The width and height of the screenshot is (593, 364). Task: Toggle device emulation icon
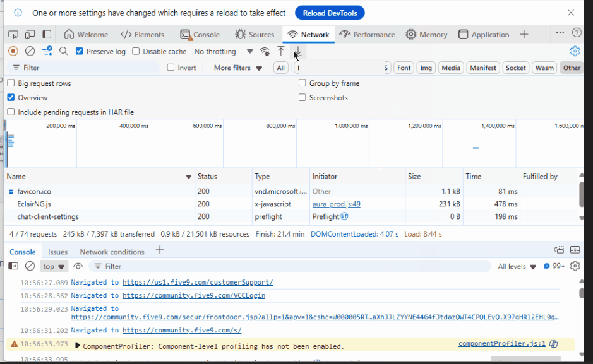30,35
